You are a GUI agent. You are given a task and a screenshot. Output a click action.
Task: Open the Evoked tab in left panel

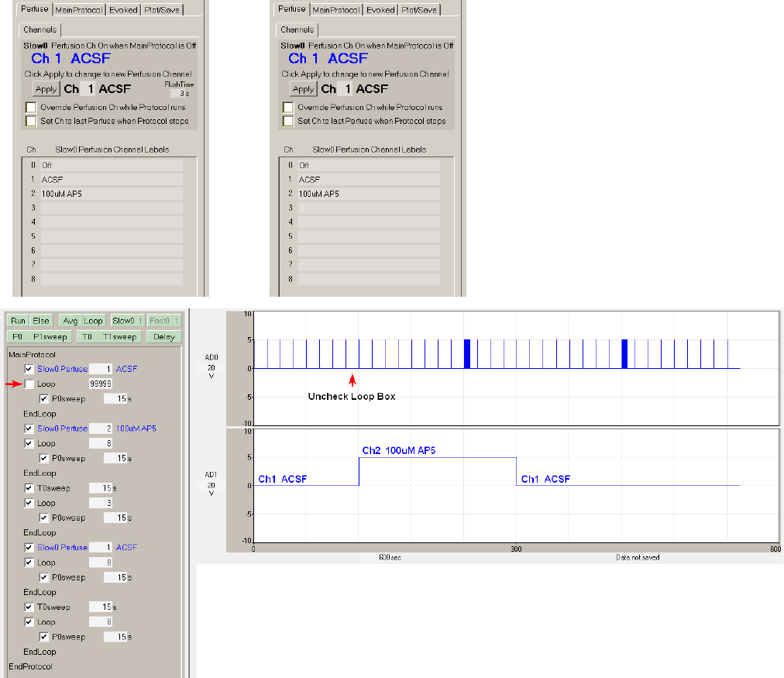coord(123,10)
